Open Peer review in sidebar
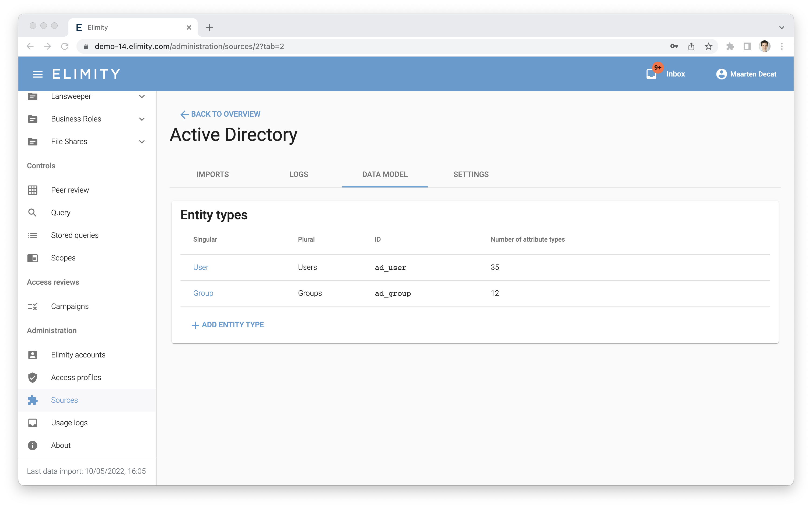The width and height of the screenshot is (812, 508). pyautogui.click(x=87, y=190)
